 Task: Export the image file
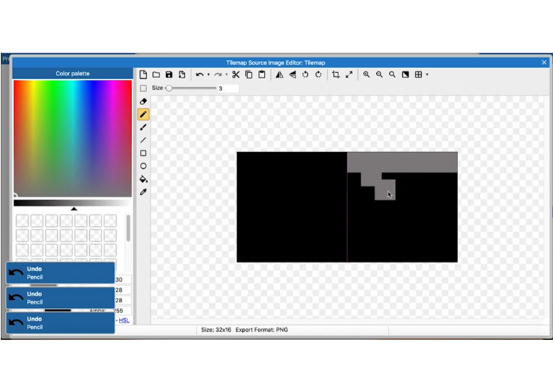pos(182,75)
